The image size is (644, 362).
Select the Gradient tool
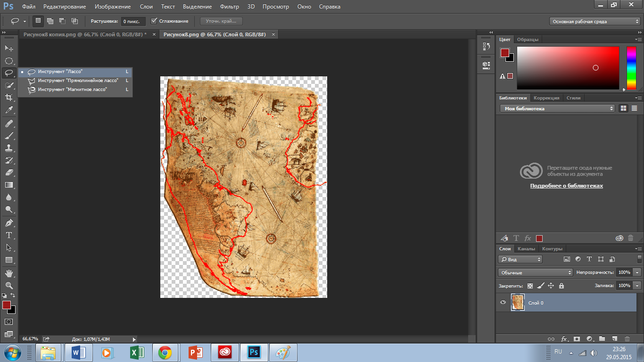pyautogui.click(x=9, y=185)
